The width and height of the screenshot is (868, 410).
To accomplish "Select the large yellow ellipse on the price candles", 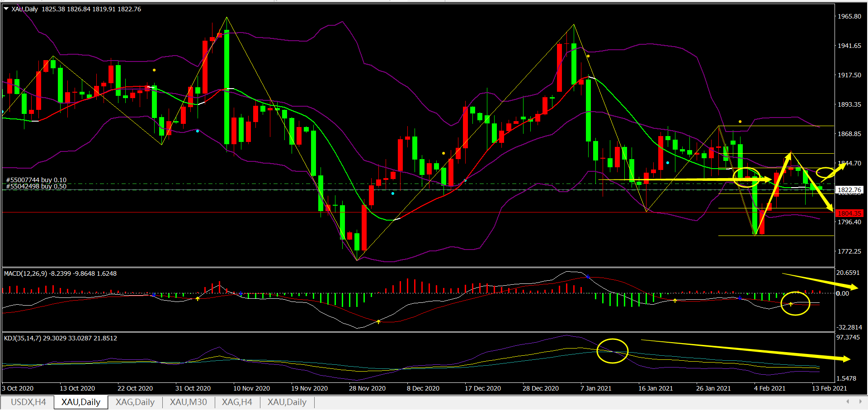I will point(746,177).
